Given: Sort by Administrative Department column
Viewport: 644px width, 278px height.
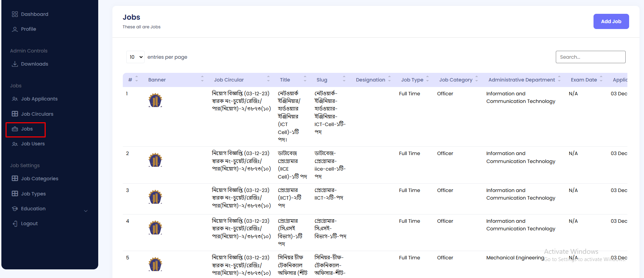Looking at the screenshot, I should [522, 80].
